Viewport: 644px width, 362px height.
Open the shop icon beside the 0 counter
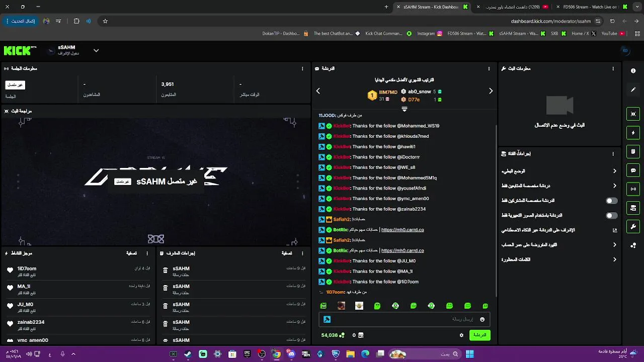click(x=361, y=335)
